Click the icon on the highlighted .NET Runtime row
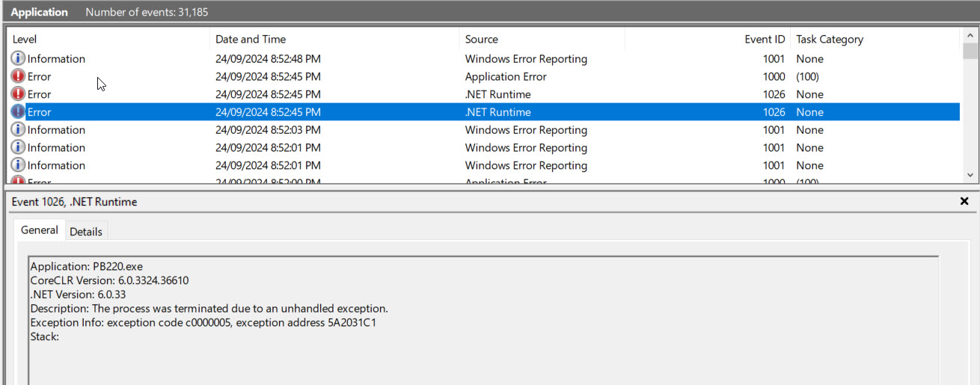Viewport: 980px width, 385px height. point(18,112)
